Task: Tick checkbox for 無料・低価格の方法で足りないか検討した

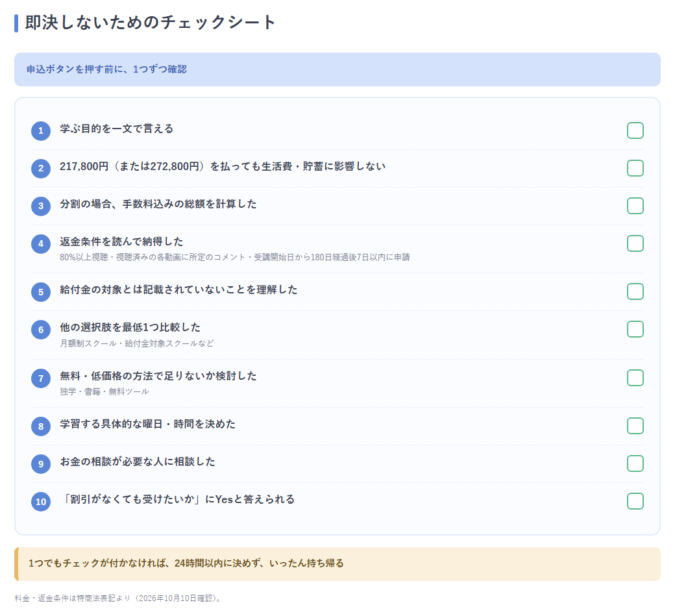Action: pos(635,378)
